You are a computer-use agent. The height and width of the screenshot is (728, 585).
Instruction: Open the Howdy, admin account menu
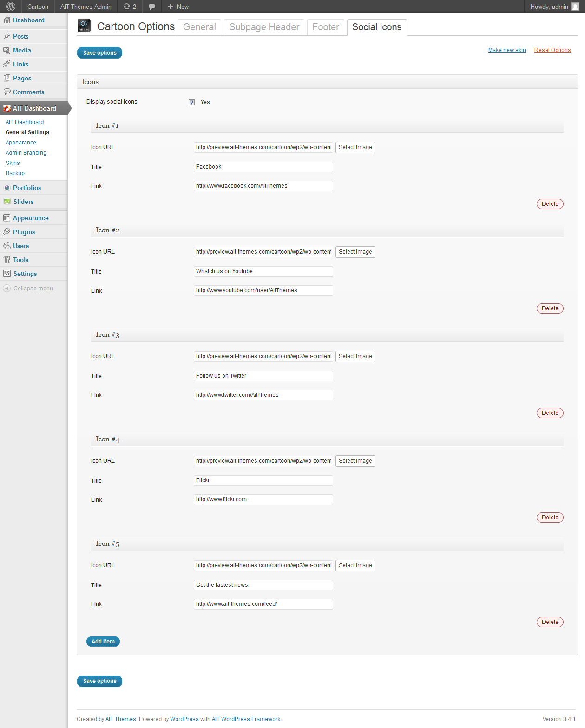[555, 7]
